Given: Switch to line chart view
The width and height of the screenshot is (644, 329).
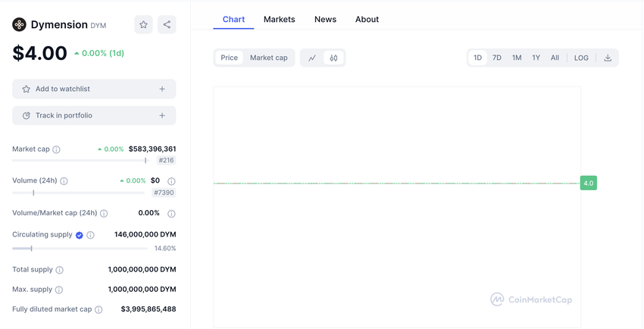Looking at the screenshot, I should 312,58.
